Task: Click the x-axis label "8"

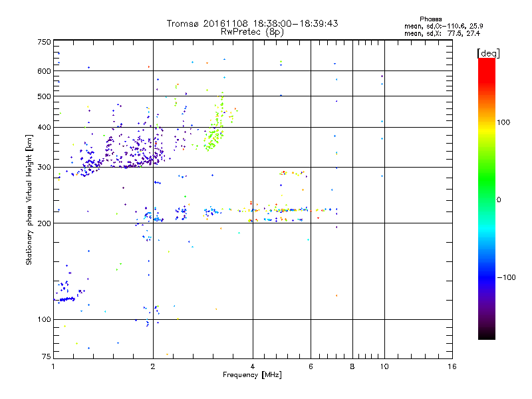Action: (x=352, y=366)
